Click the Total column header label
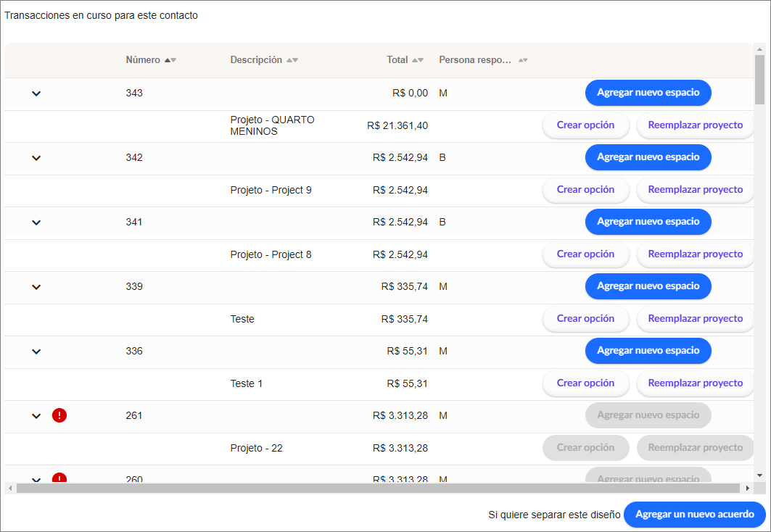Screen dimensions: 771x532 [x=397, y=60]
